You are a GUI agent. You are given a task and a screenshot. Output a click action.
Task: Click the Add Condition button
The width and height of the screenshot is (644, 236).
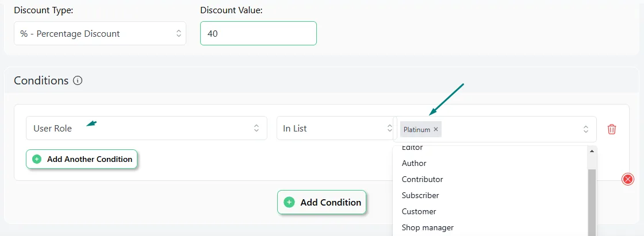tap(321, 202)
